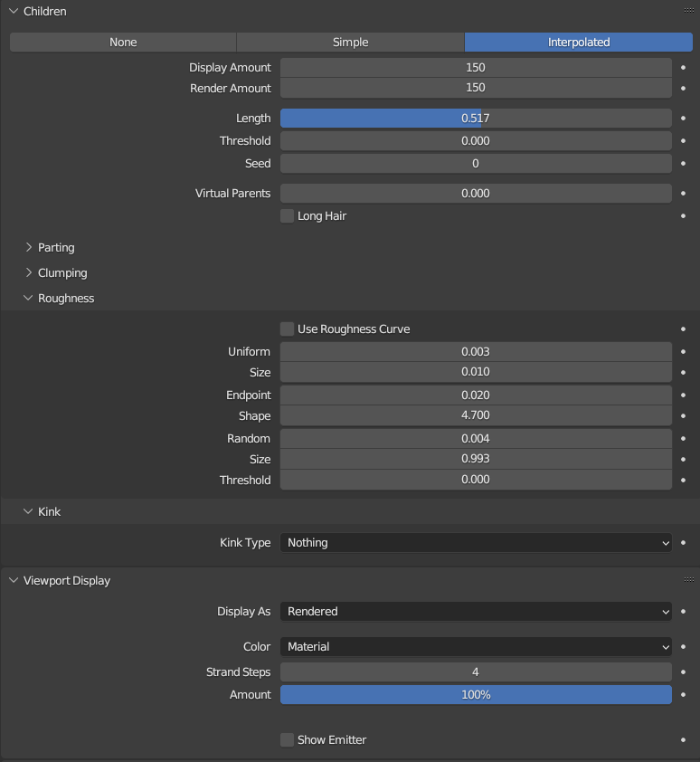Screen dimensions: 700x762
Task: Click Viewport Display panel drag grip
Action: 688,581
